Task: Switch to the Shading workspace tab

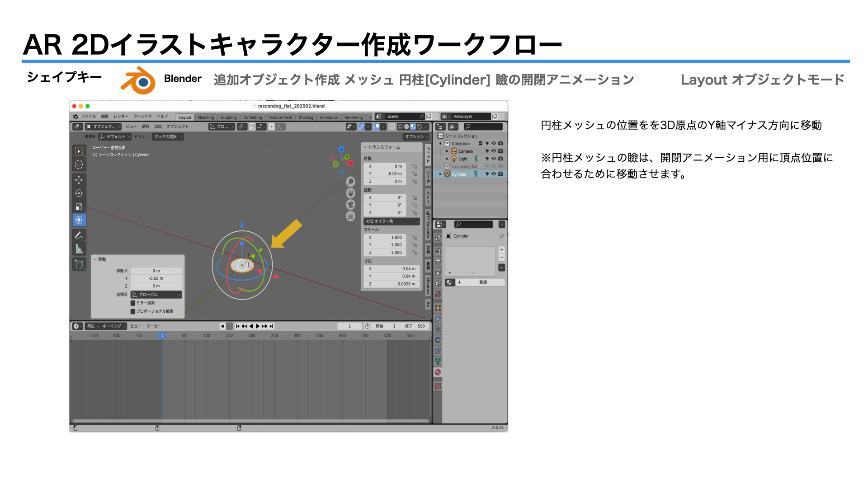Action: [306, 117]
